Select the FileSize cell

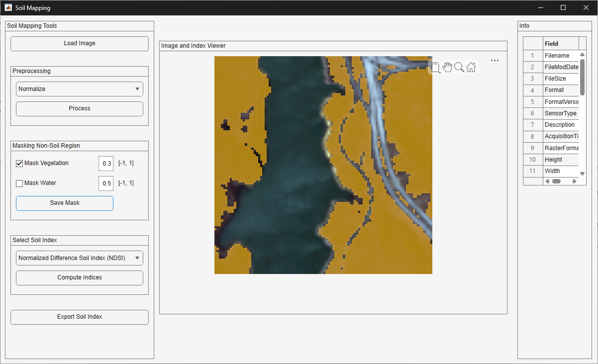click(x=561, y=79)
